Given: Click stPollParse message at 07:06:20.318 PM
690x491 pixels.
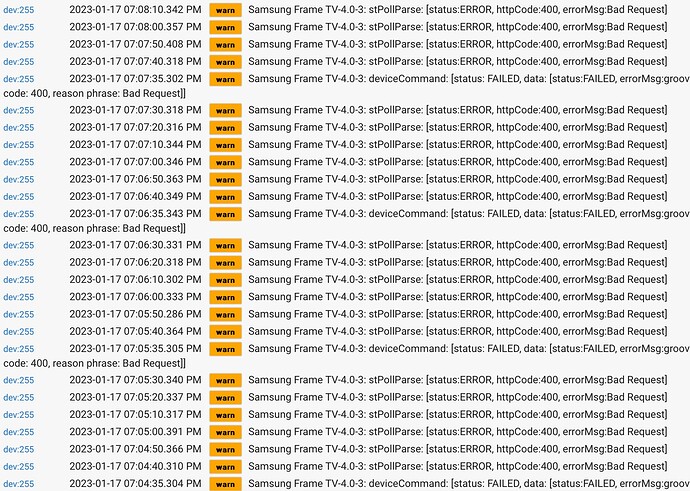Looking at the screenshot, I should click(x=458, y=262).
